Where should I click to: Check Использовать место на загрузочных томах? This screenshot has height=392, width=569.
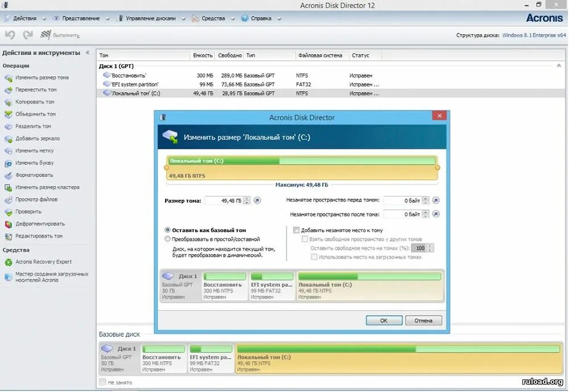click(314, 257)
